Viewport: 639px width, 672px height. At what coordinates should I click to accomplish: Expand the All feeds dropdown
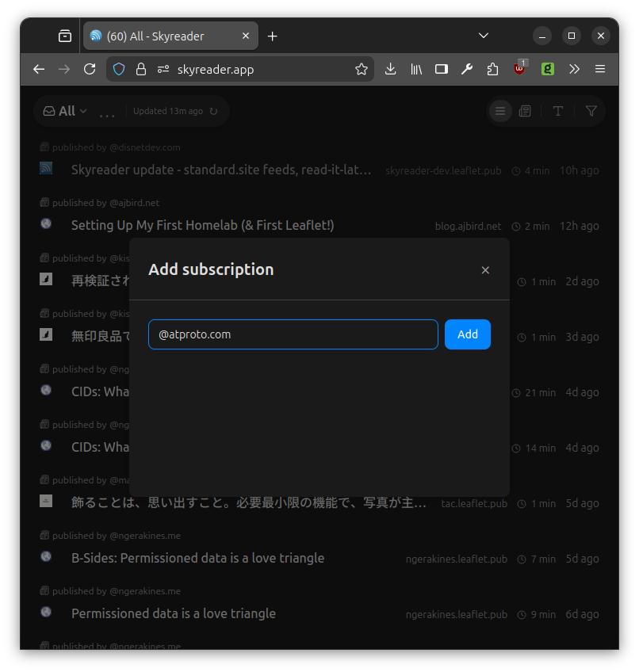pos(66,112)
